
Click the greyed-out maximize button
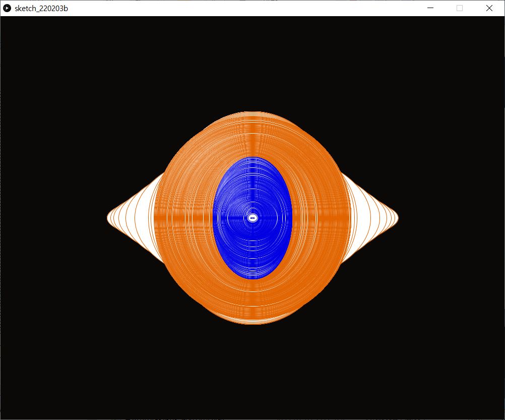(460, 8)
